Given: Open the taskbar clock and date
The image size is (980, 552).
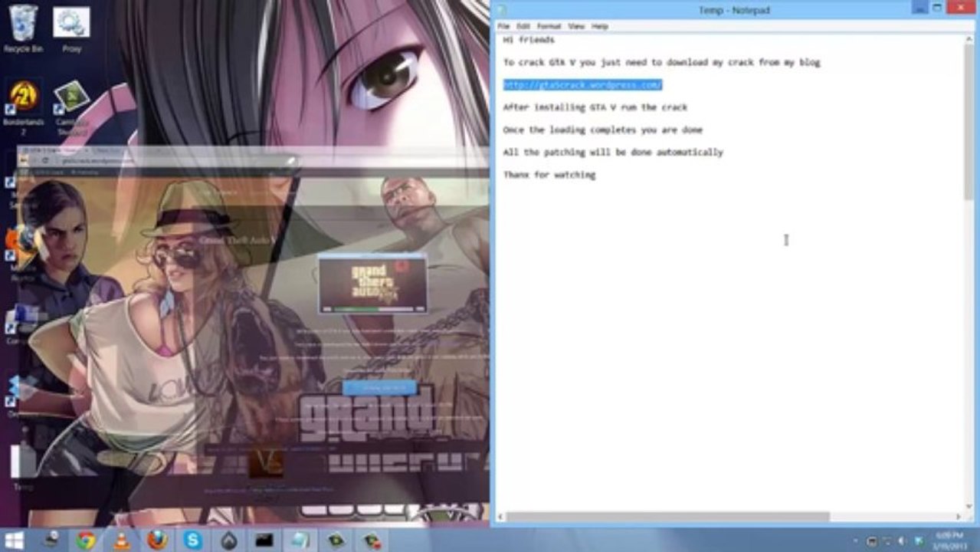Looking at the screenshot, I should [x=949, y=540].
